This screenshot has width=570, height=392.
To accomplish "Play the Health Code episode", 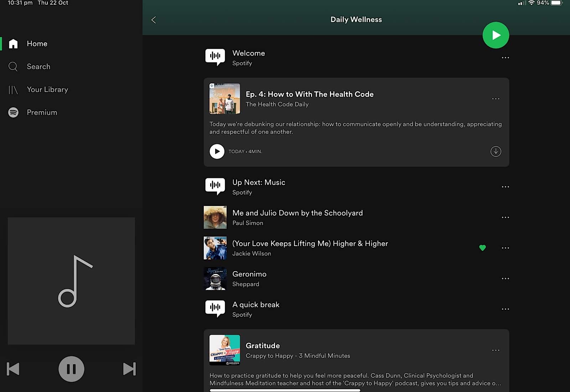I will point(217,151).
